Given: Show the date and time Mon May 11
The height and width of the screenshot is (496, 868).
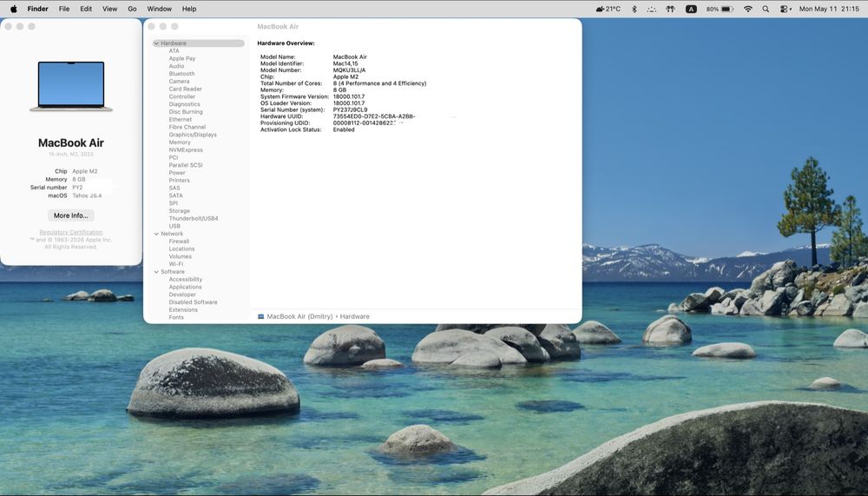Looking at the screenshot, I should pos(829,9).
